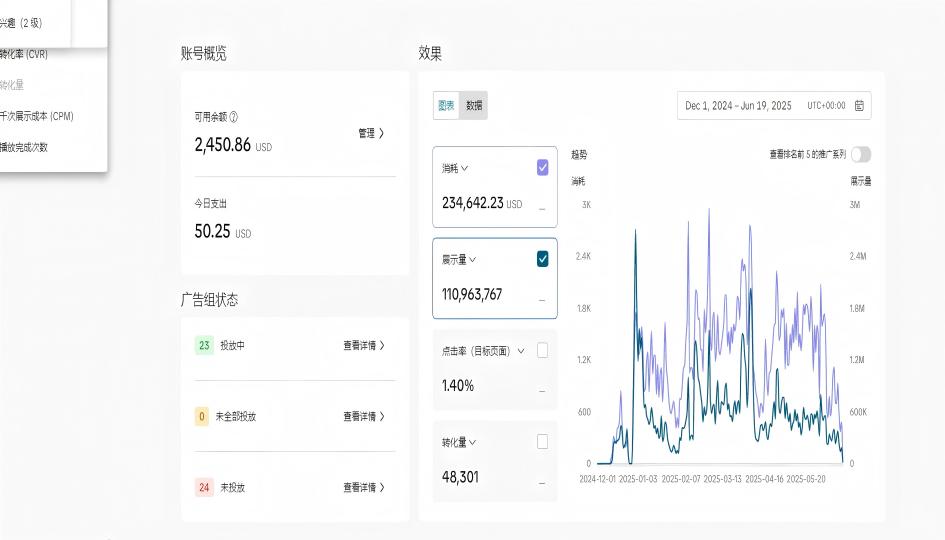Open the 转化量 metric dropdown

pos(460,442)
